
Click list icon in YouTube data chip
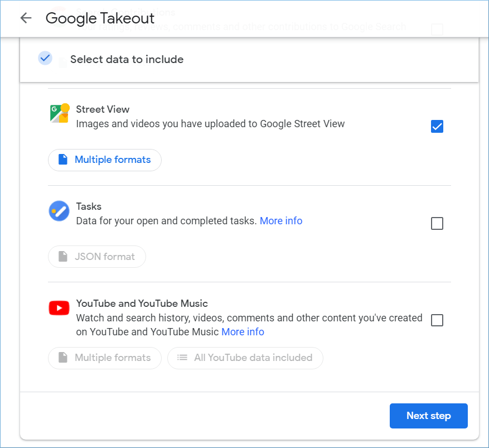(x=182, y=357)
